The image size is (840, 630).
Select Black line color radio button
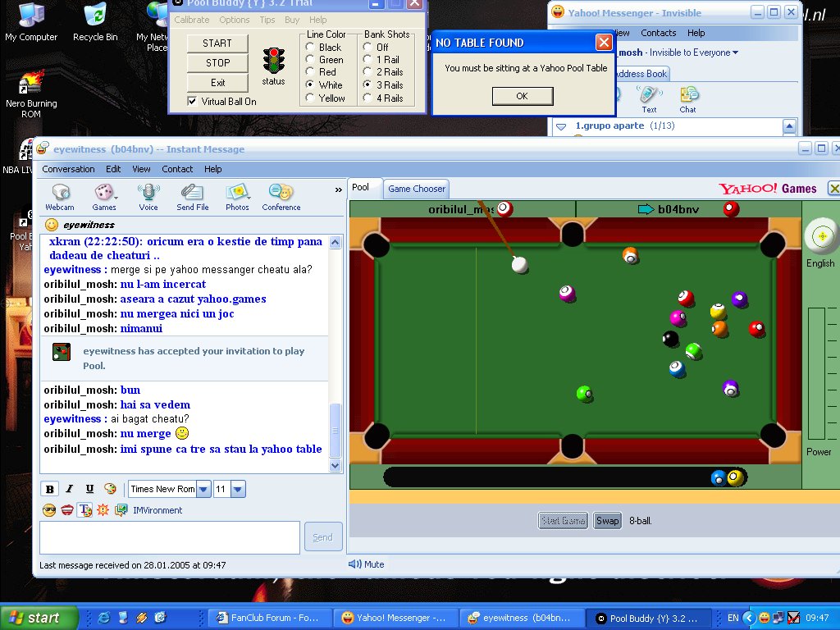point(309,47)
